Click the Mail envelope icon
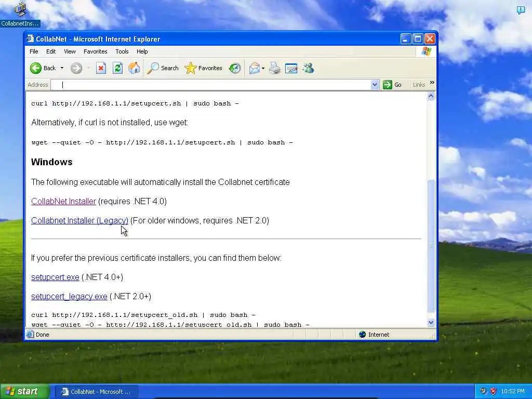The image size is (532, 399). (254, 68)
